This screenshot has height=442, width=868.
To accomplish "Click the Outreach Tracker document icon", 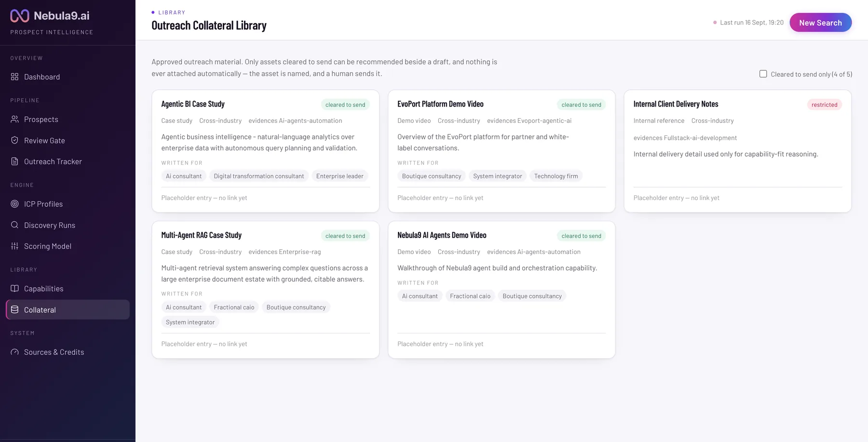I will coord(15,161).
